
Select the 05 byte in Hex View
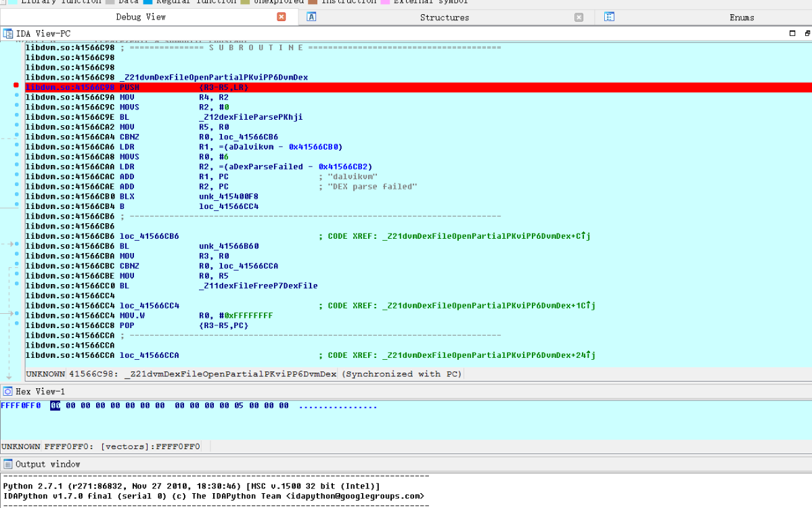click(238, 406)
